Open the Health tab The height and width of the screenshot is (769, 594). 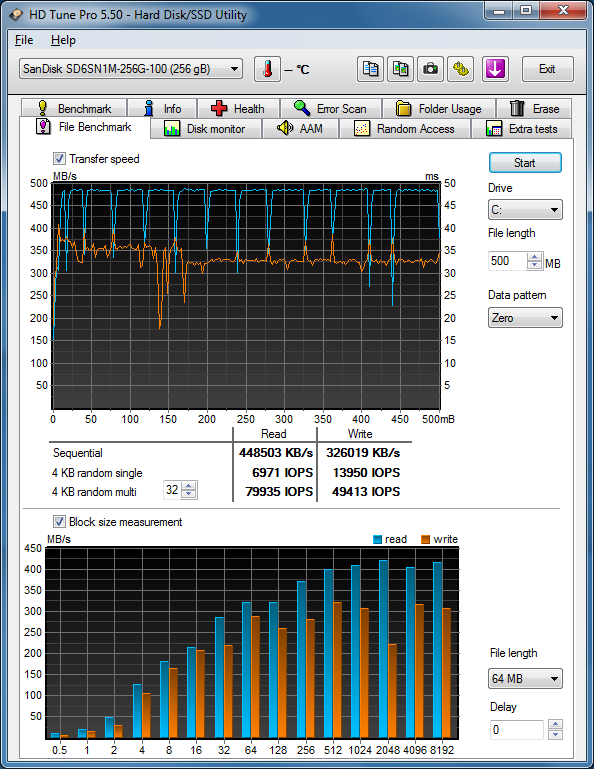tap(238, 108)
